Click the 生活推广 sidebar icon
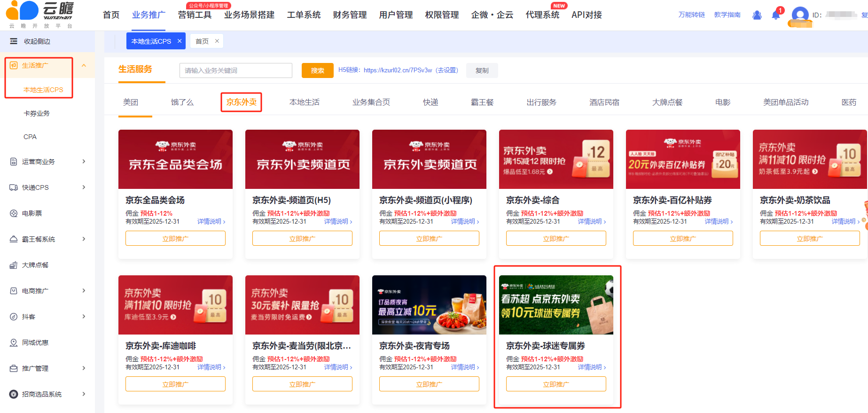Image resolution: width=868 pixels, height=413 pixels. click(14, 65)
